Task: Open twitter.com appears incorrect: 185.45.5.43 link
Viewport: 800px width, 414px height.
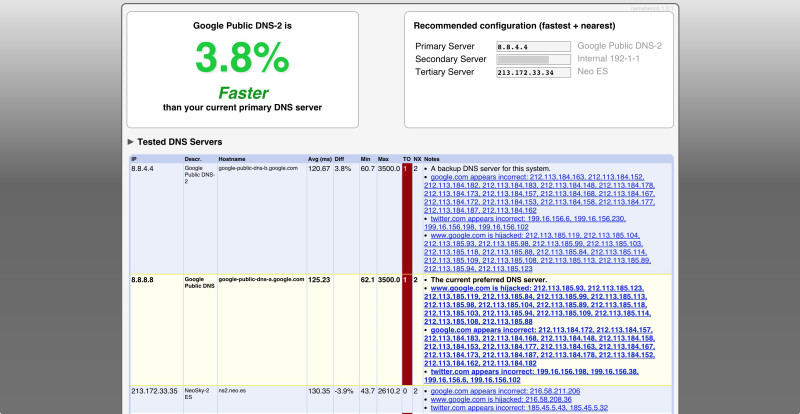Action: click(519, 407)
